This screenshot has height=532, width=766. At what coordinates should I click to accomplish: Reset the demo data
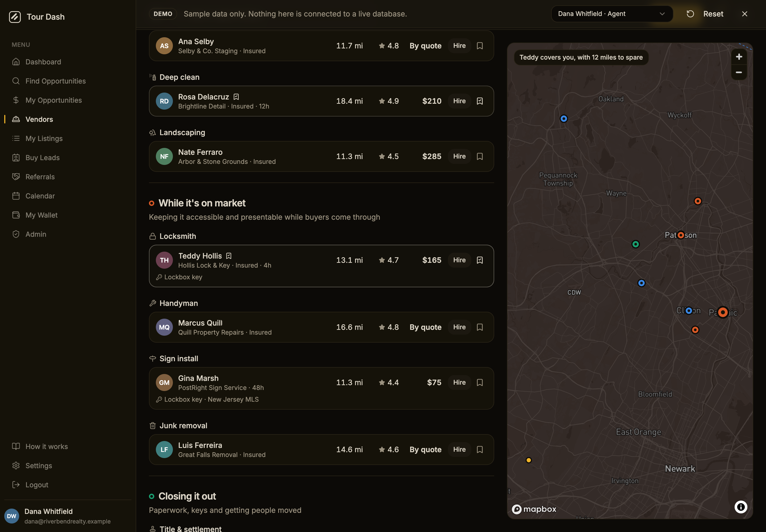(x=705, y=14)
